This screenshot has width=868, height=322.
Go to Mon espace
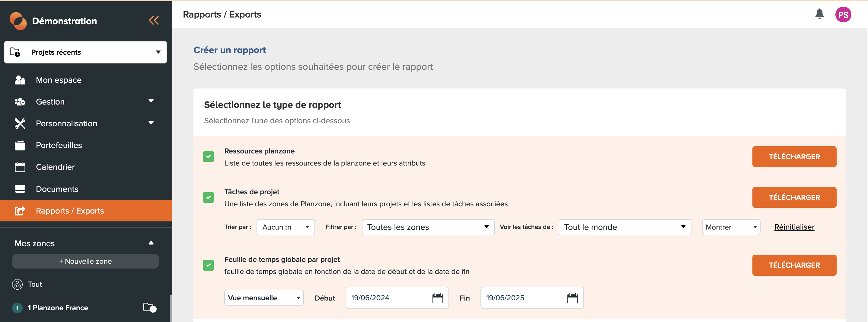point(59,80)
